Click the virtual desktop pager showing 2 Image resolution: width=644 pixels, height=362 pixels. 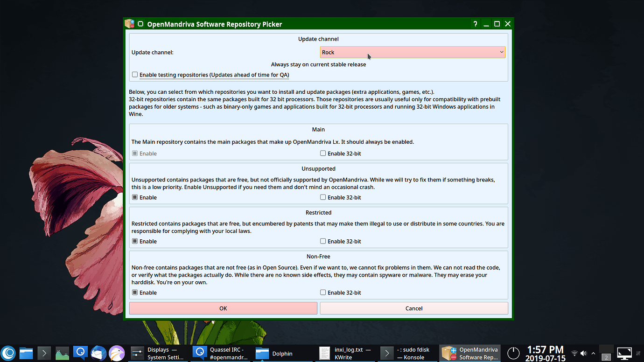(606, 357)
